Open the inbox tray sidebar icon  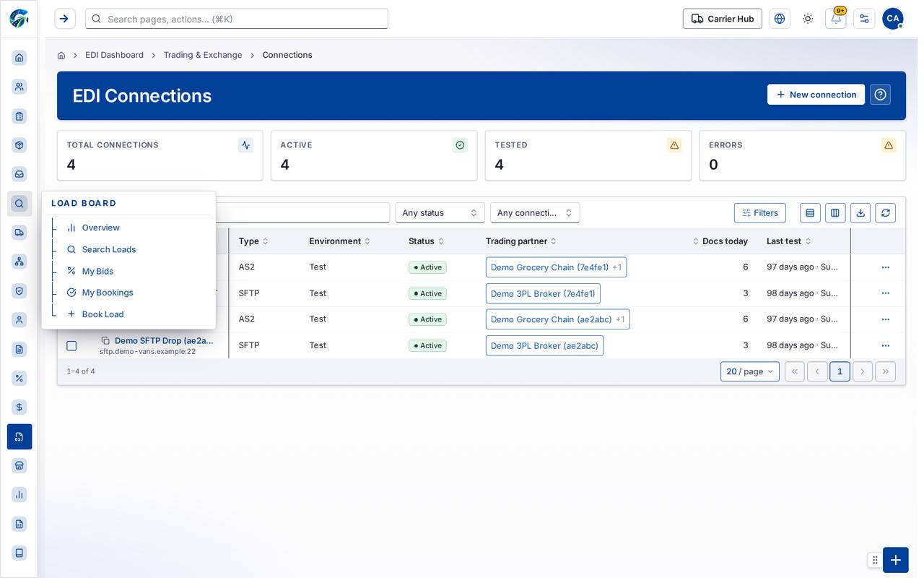pyautogui.click(x=19, y=174)
